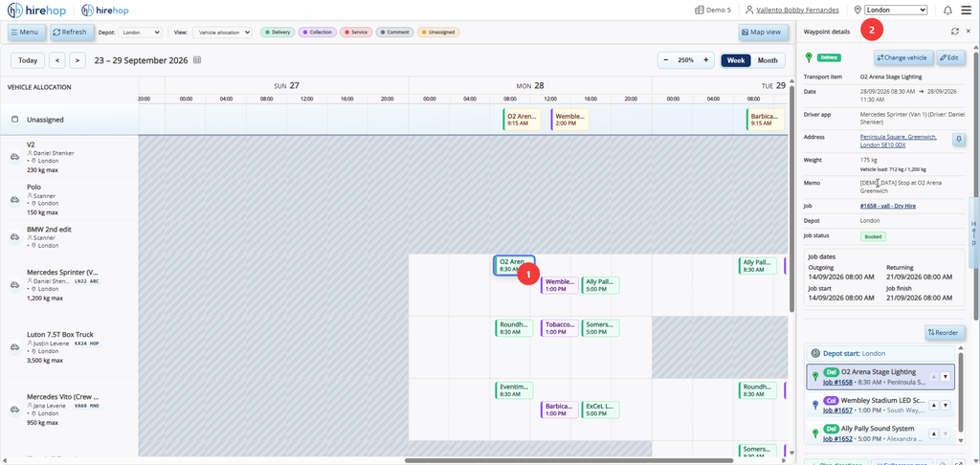Toggle the Collection filter chip
The image size is (980, 465).
click(x=317, y=32)
